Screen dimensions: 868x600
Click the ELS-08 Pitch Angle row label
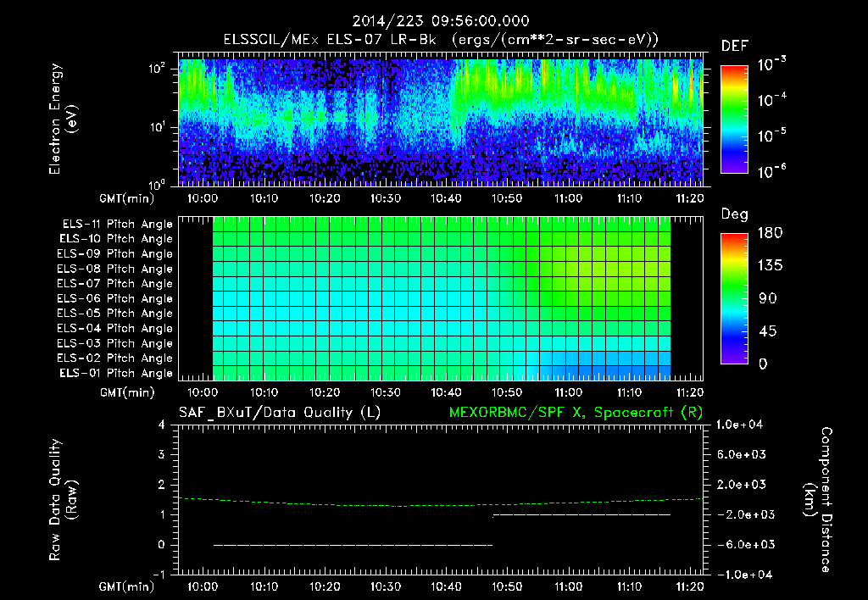115,269
